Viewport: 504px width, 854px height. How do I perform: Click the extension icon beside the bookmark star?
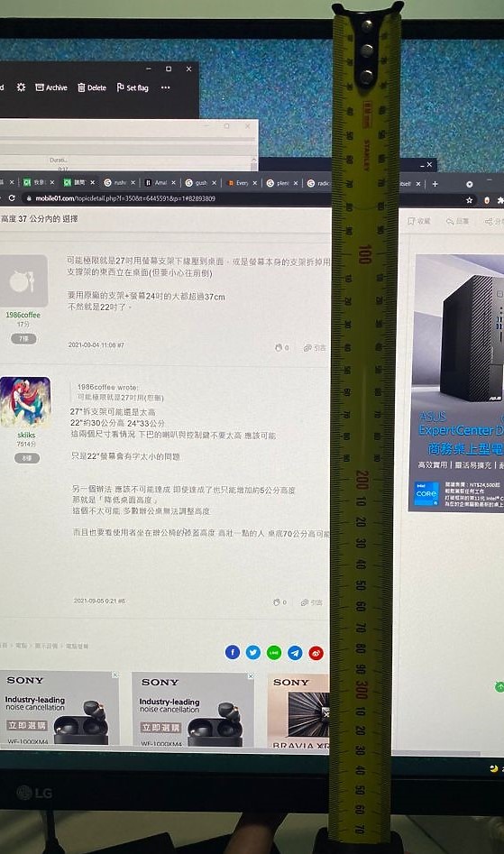coord(487,200)
